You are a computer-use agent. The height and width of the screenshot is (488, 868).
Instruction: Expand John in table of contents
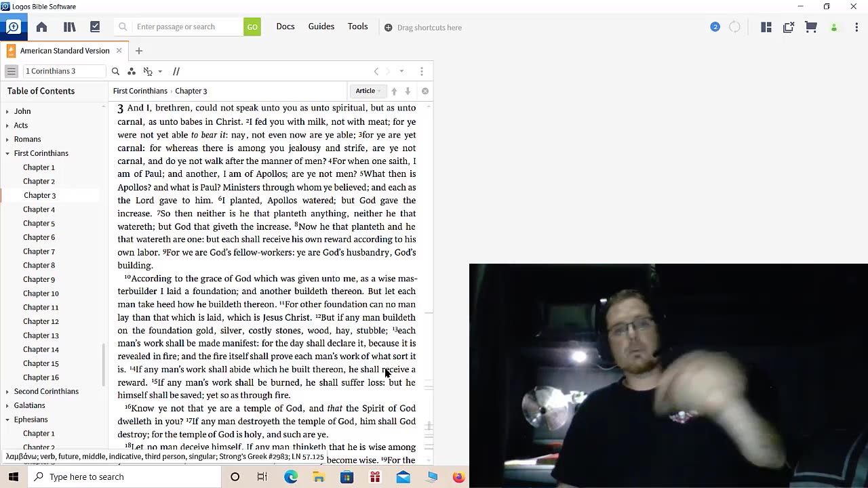coord(7,111)
